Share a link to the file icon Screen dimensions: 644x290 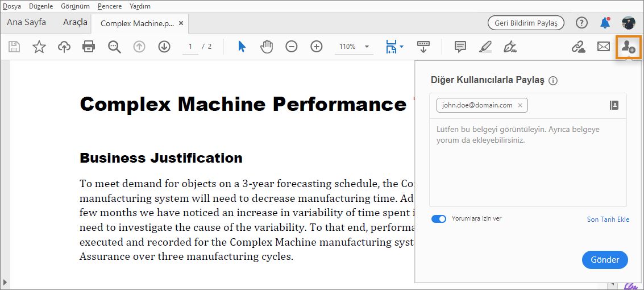click(x=578, y=47)
